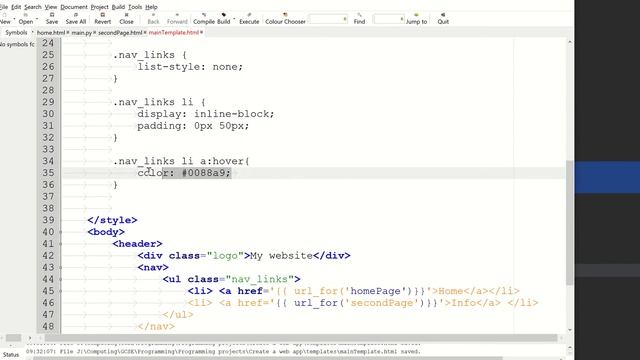This screenshot has width=640, height=360.
Task: Click the 'My website' logo text
Action: pos(281,256)
